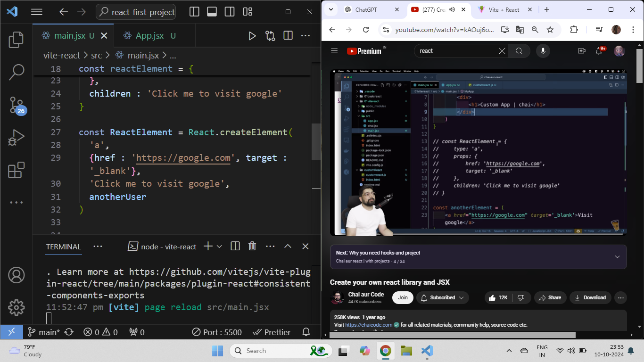Open the VS Code Search view

(17, 72)
